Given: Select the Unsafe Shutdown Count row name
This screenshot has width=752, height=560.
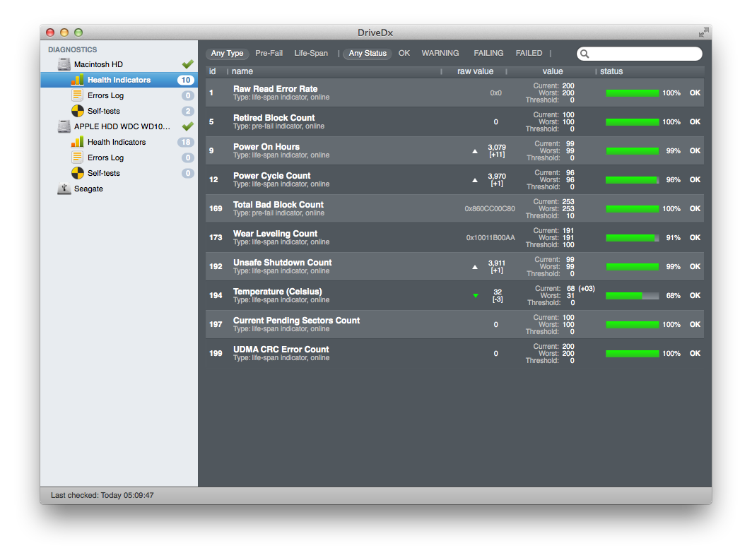Looking at the screenshot, I should tap(283, 263).
